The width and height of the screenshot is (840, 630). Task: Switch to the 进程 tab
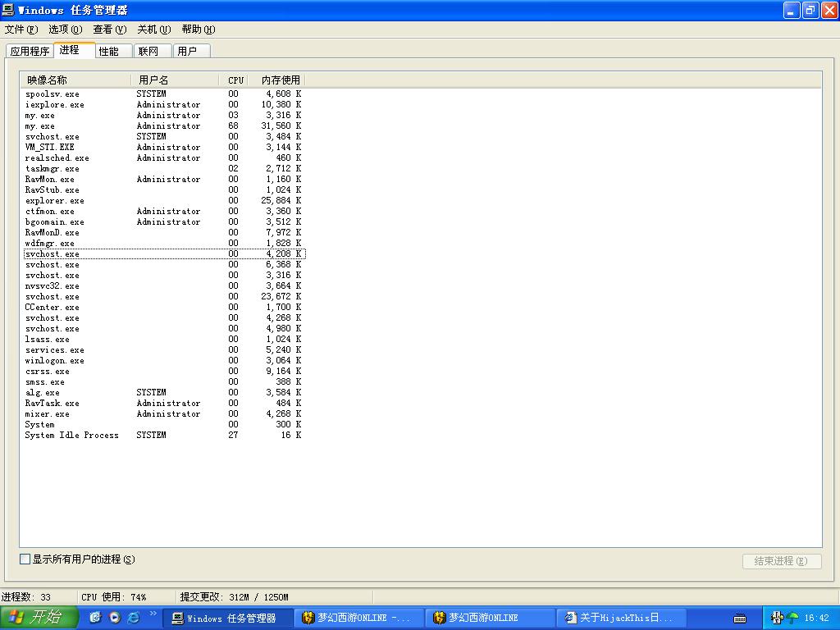(75, 50)
